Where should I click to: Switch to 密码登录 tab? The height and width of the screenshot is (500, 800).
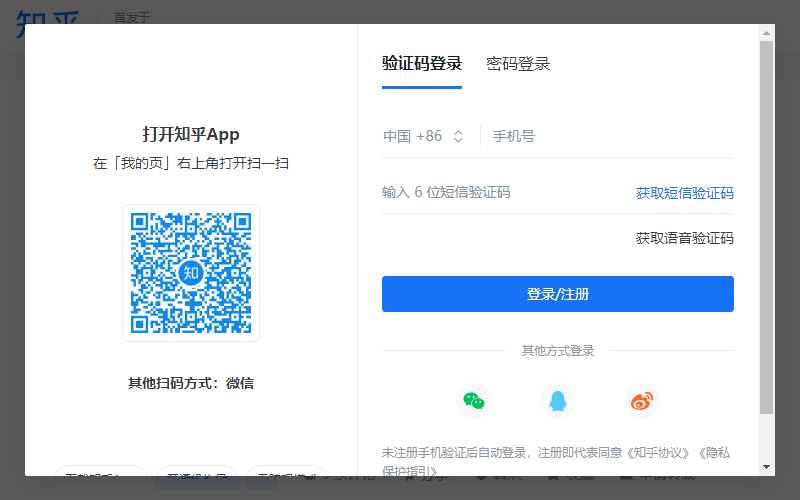coord(518,64)
